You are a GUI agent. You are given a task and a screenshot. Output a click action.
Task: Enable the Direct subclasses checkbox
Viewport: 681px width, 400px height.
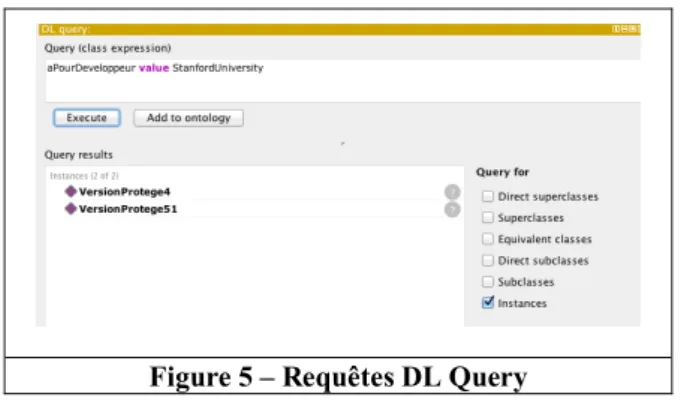tap(488, 260)
